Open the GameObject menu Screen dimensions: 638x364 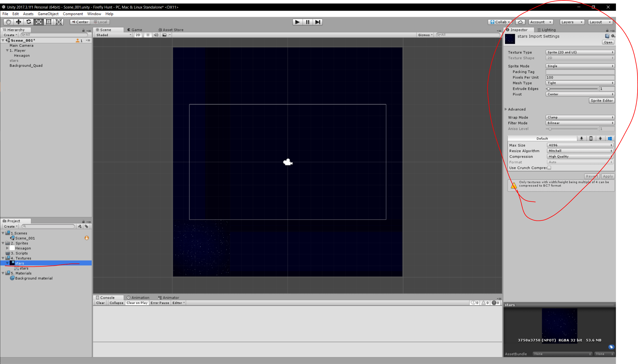(48, 14)
